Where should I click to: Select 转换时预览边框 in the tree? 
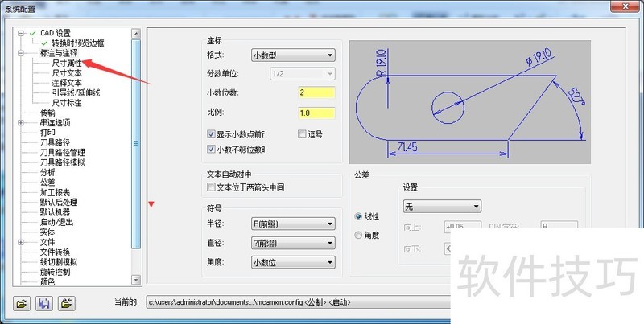78,43
